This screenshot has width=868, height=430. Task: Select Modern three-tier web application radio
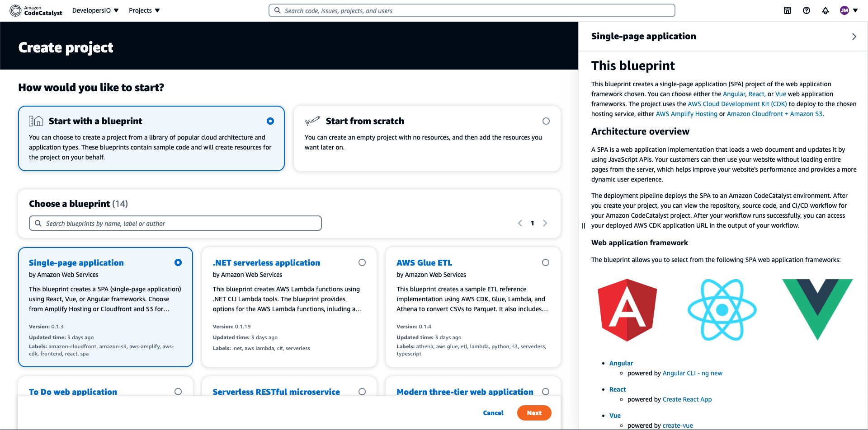click(x=546, y=392)
